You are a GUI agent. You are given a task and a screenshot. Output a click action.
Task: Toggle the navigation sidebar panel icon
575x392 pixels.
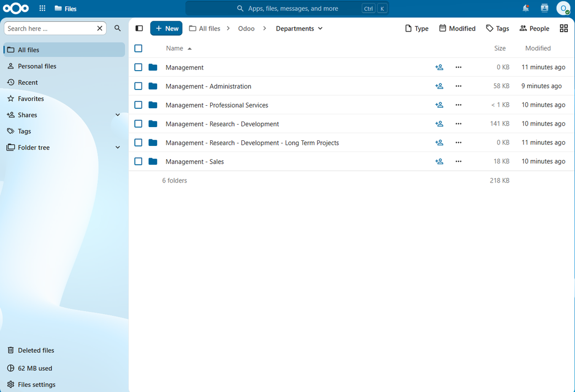coord(139,28)
